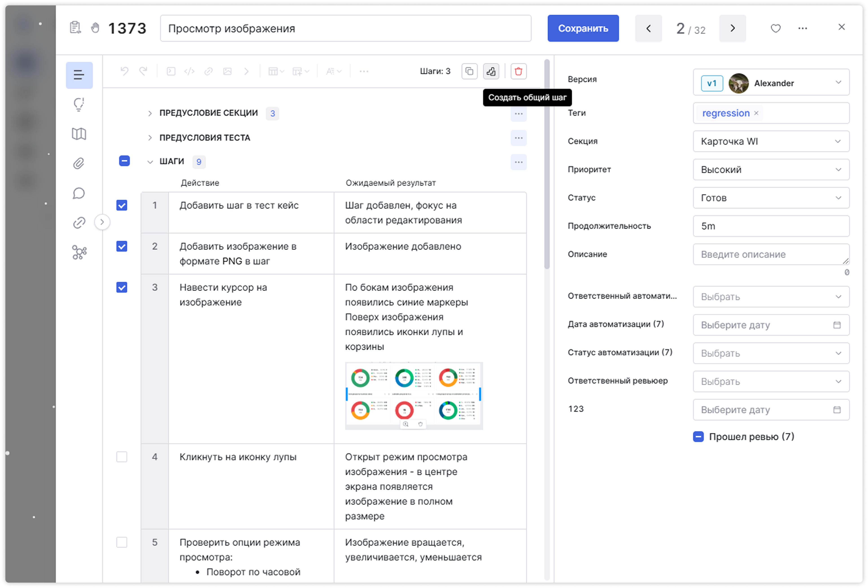The width and height of the screenshot is (868, 588).
Task: Click the code brackets toolbar icon
Action: 190,71
